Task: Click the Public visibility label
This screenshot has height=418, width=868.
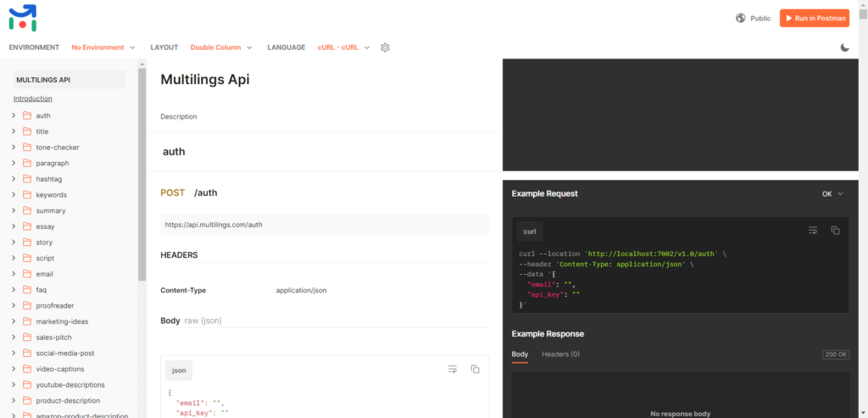Action: pyautogui.click(x=760, y=19)
